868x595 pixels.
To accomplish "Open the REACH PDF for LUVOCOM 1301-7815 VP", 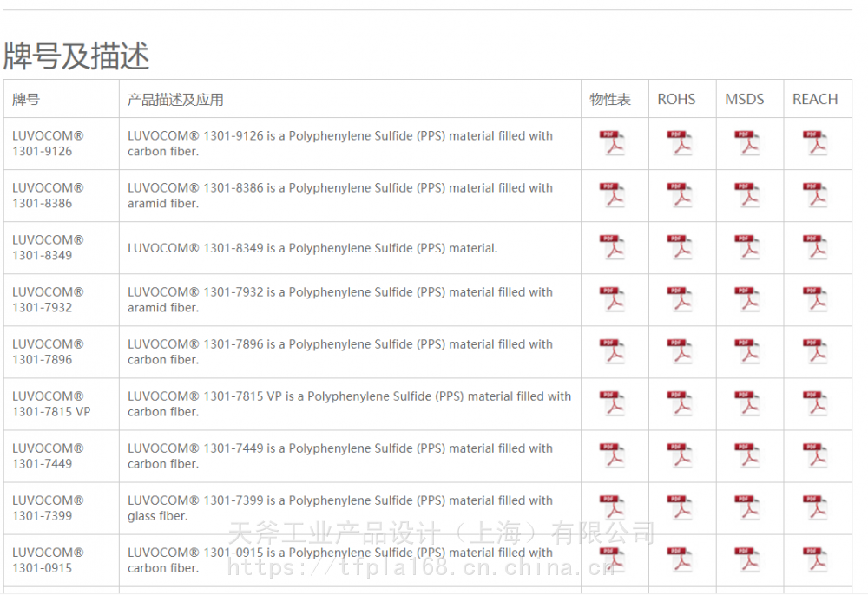I will [815, 403].
